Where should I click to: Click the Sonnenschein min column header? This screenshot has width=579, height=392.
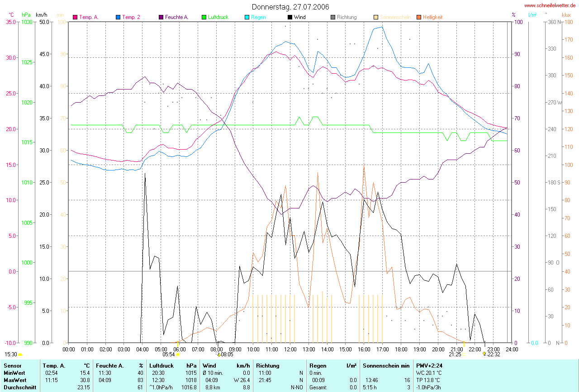pyautogui.click(x=386, y=365)
